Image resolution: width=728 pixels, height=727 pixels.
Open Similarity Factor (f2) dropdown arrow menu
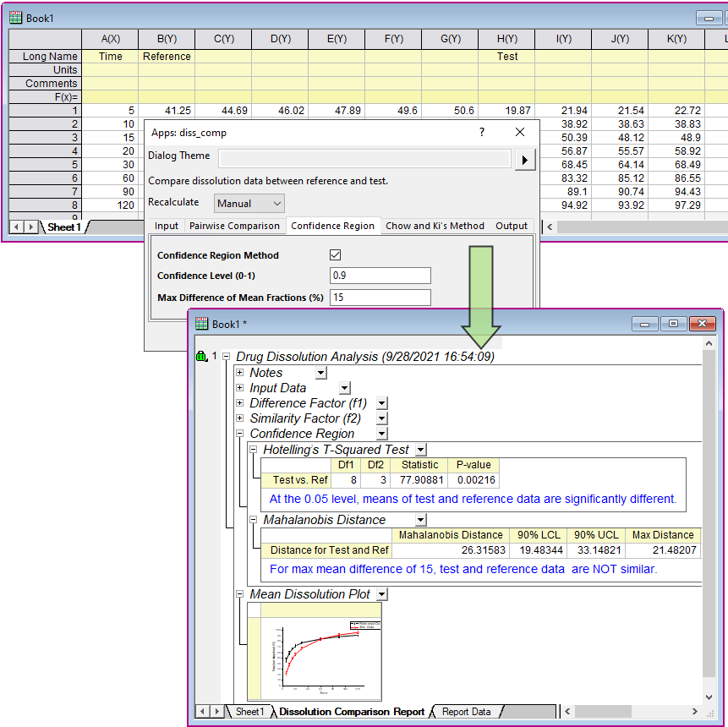pyautogui.click(x=381, y=418)
